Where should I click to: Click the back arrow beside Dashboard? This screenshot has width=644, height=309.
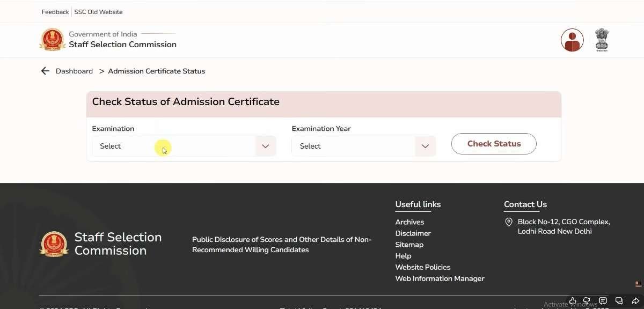[x=45, y=71]
